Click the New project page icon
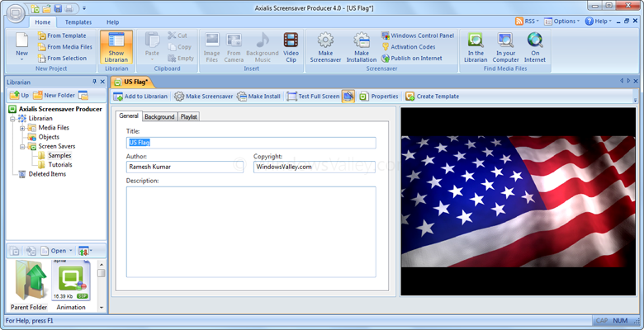This screenshot has height=330, width=644. pyautogui.click(x=21, y=40)
